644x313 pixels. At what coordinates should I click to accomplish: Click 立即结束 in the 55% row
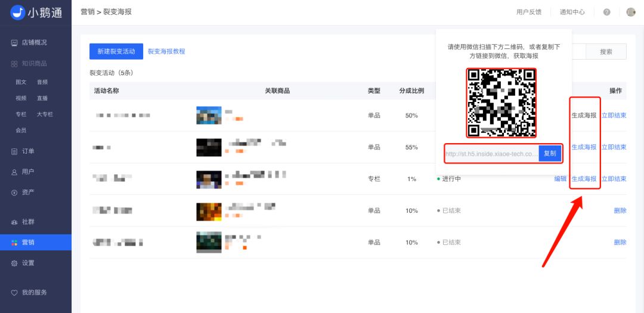pos(614,147)
